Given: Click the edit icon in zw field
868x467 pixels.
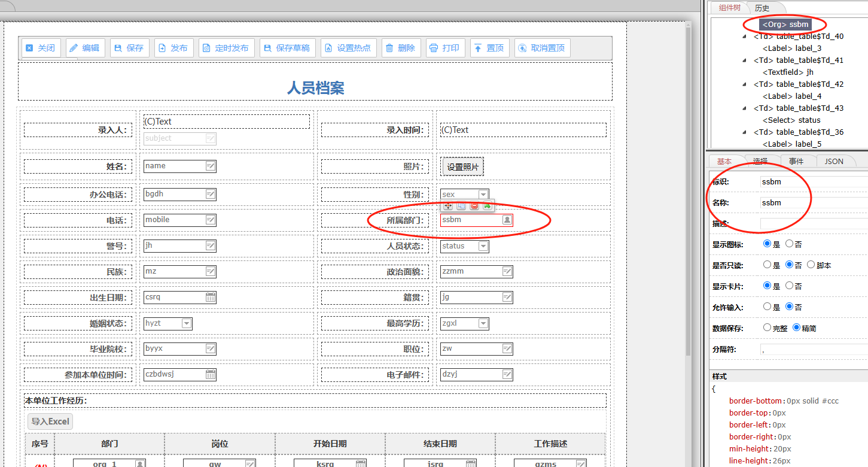Looking at the screenshot, I should [507, 348].
